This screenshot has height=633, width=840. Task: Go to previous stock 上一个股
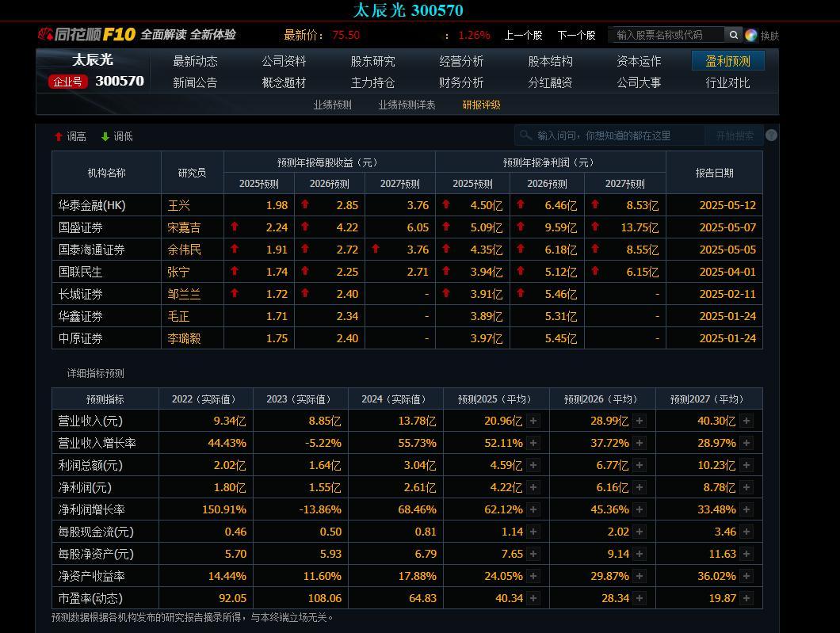tap(523, 36)
